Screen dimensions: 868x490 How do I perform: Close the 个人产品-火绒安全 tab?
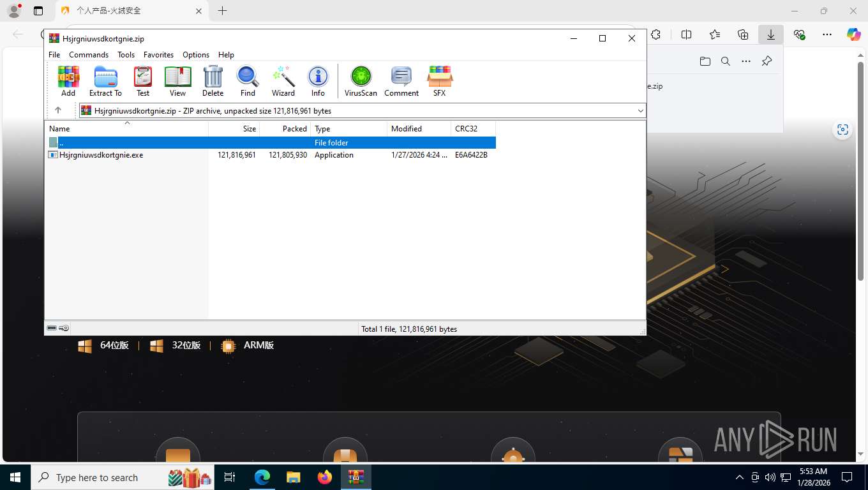[x=198, y=11]
